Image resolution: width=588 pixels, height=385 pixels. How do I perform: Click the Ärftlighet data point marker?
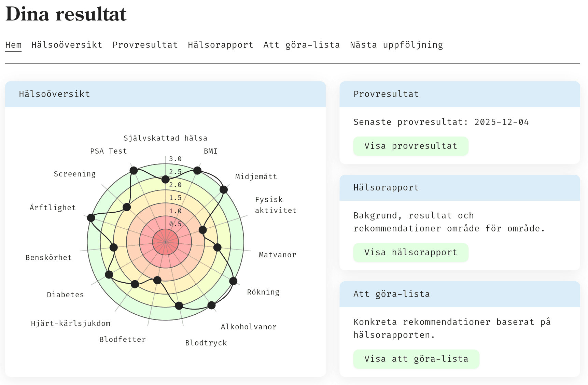91,218
